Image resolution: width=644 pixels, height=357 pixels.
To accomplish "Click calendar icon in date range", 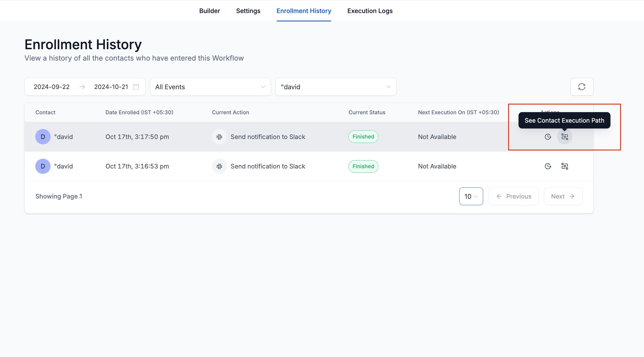I will pyautogui.click(x=136, y=87).
